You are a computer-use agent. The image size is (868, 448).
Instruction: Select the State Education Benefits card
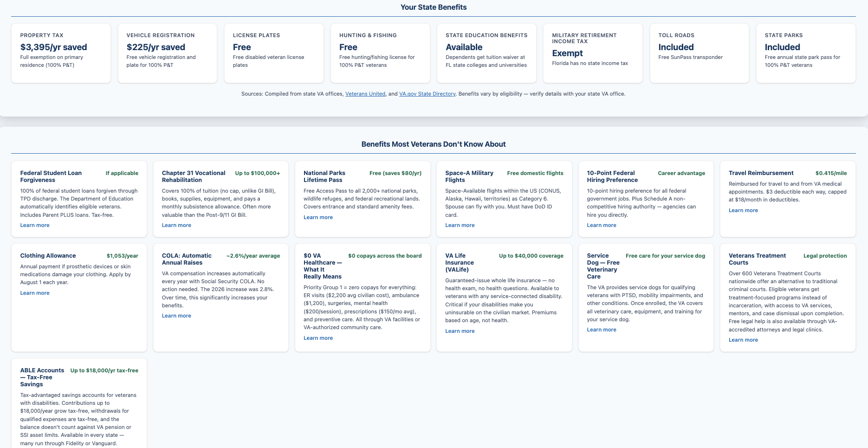tap(486, 53)
